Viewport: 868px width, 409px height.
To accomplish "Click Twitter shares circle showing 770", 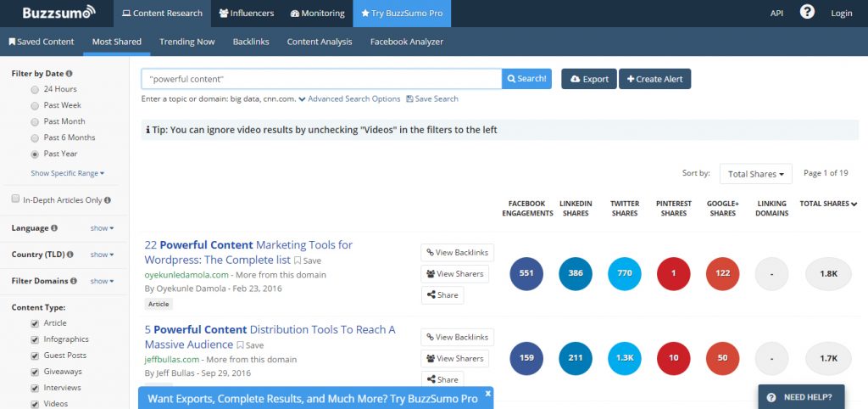I will coord(625,274).
